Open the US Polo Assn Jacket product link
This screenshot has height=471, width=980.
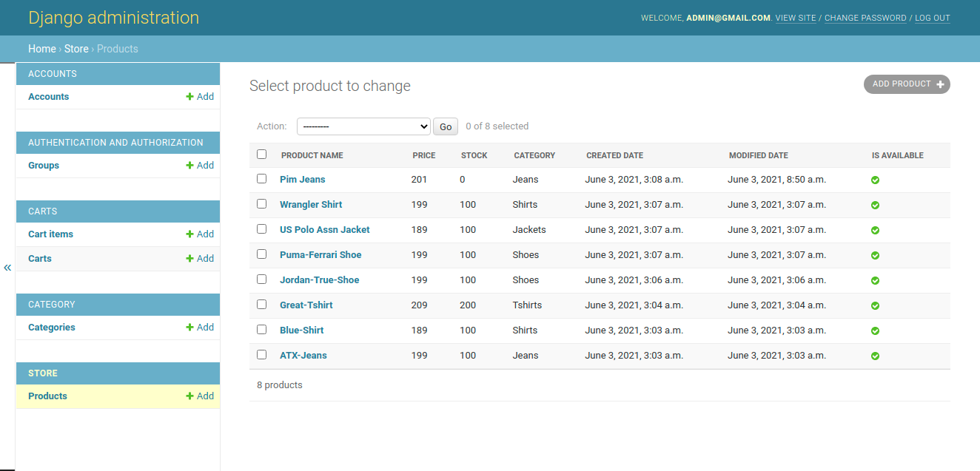[324, 230]
